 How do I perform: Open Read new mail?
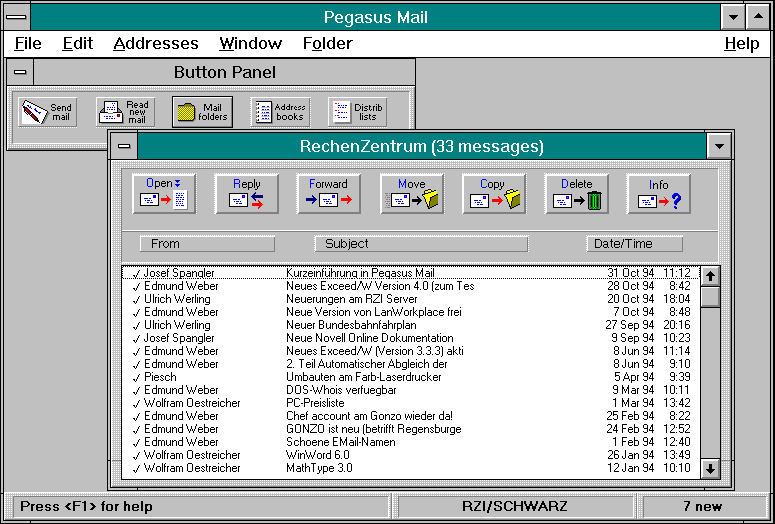pos(125,112)
